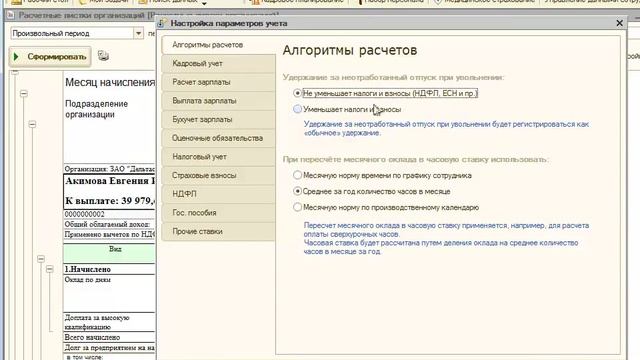Screen dimensions: 640x360
Task: Click the Сформировать button in report window
Action: point(50,57)
